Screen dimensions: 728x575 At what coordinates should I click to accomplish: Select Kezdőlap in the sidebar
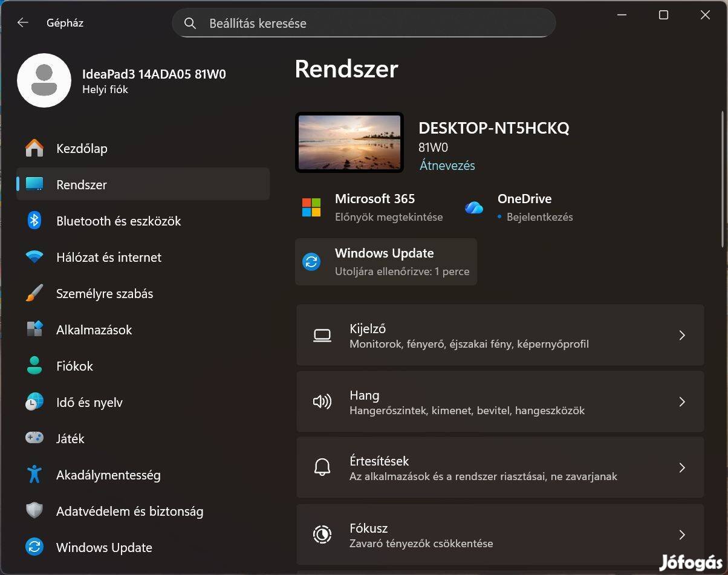[82, 149]
